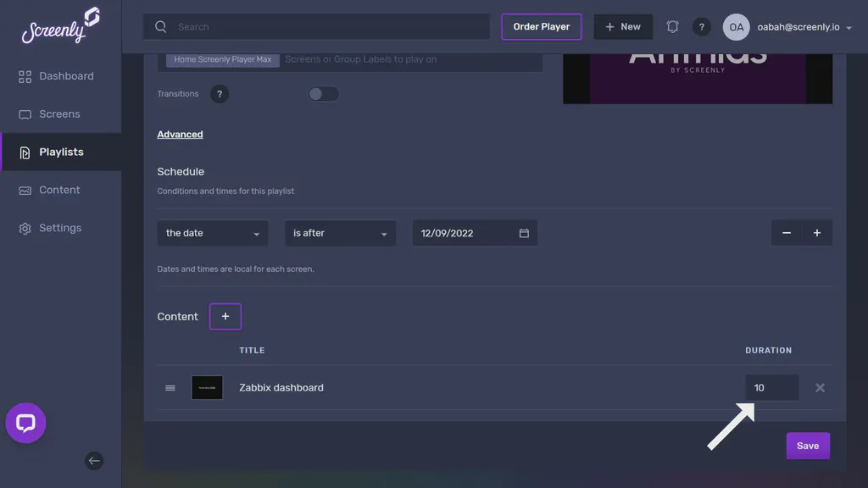
Task: Select the duration field showing 10
Action: (771, 387)
